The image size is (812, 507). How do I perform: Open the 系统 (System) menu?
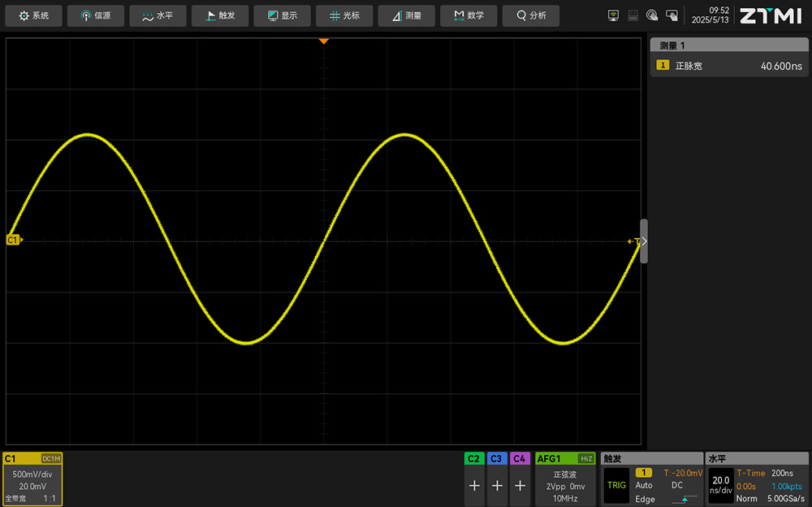tap(34, 15)
